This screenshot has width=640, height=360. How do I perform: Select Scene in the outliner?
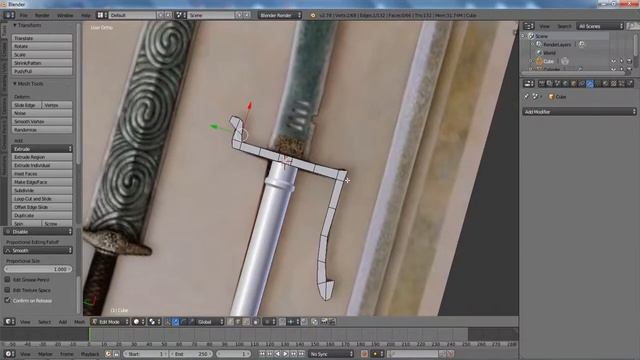pyautogui.click(x=542, y=36)
